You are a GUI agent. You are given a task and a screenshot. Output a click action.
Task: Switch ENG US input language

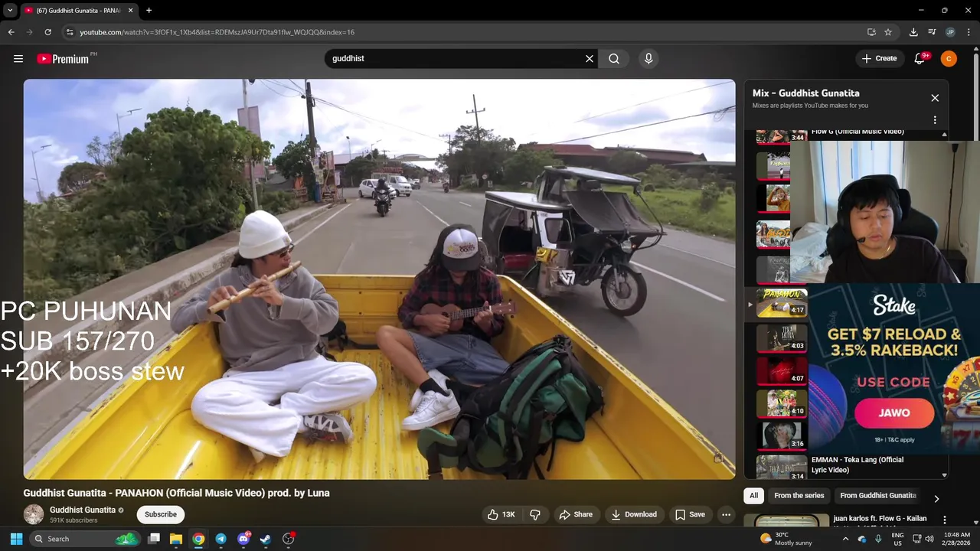click(x=897, y=539)
